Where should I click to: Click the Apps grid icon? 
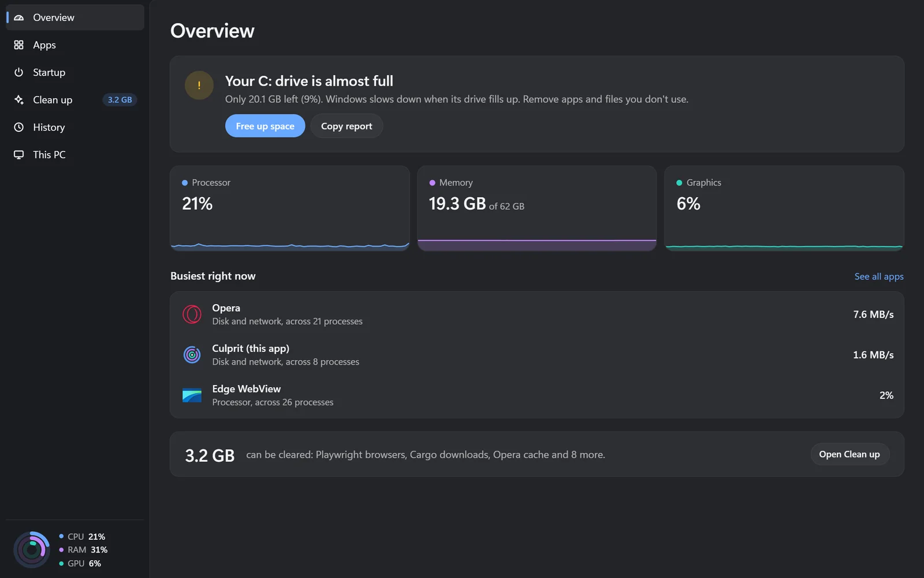click(19, 45)
